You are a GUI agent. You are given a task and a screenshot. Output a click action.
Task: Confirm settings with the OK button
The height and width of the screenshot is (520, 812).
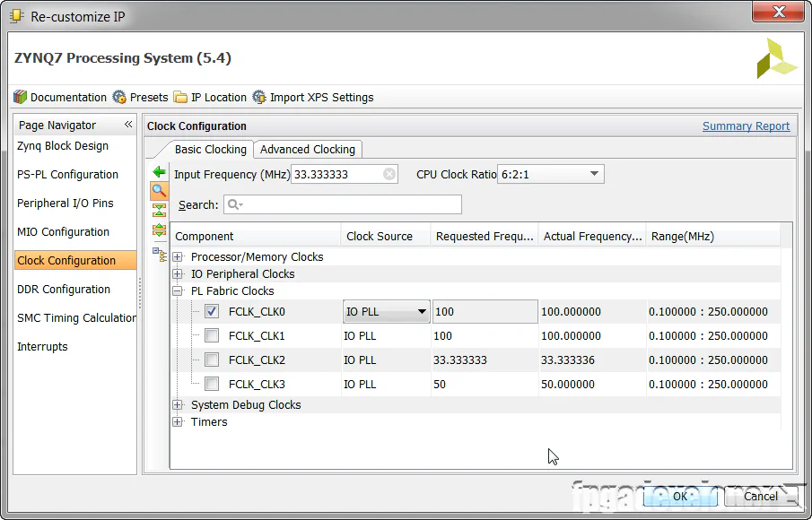679,496
